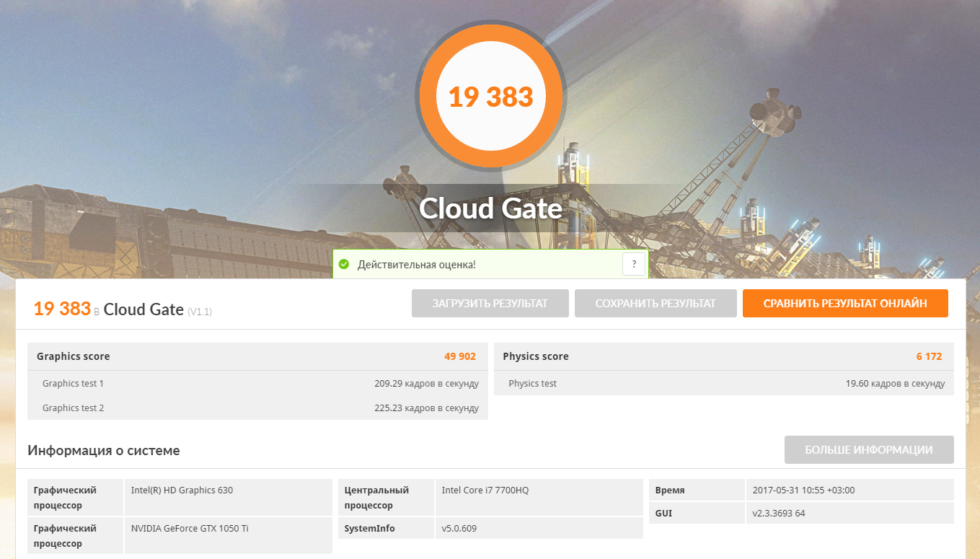980x559 pixels.
Task: Click the Graphics score value 49 902
Action: 460,356
